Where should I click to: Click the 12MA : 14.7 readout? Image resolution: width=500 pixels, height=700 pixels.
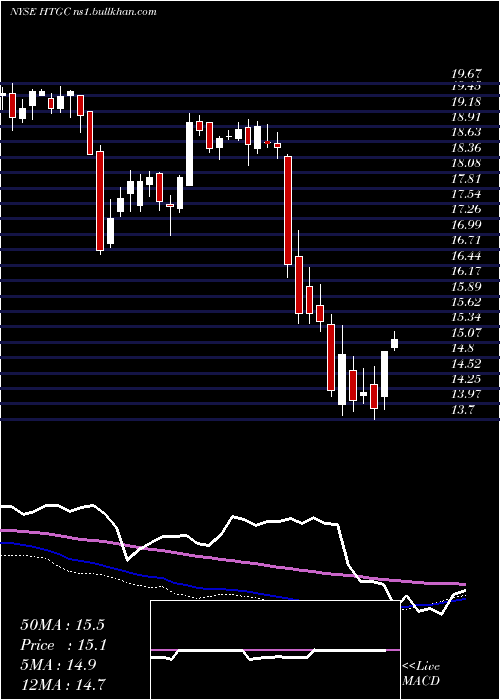62,684
